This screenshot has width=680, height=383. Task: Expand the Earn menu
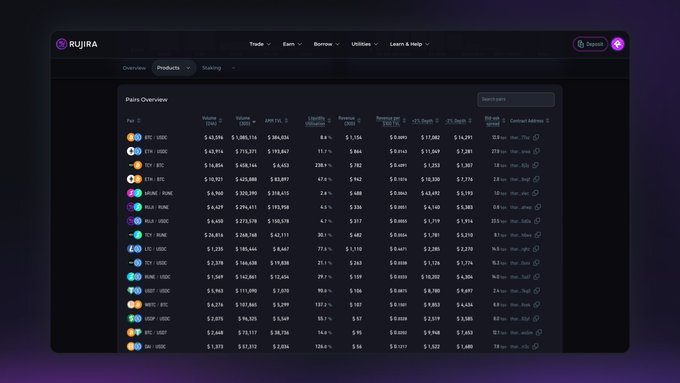click(292, 44)
